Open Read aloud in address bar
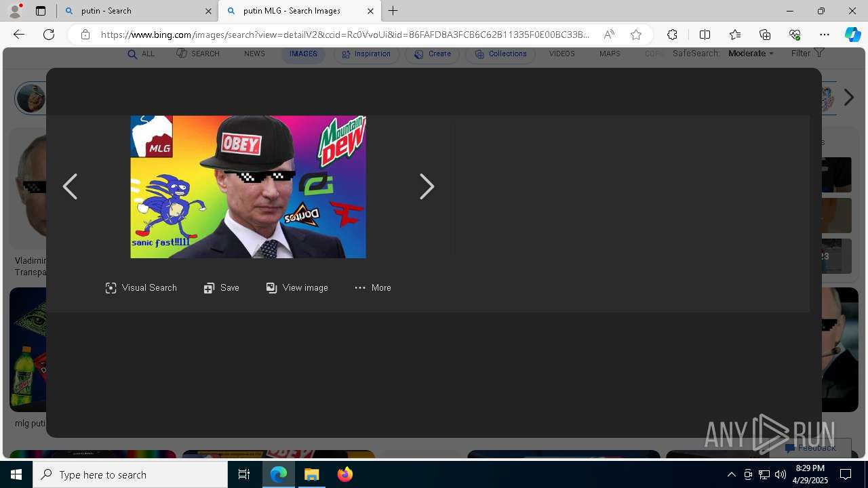Screen dimensions: 868x488 coord(609,35)
